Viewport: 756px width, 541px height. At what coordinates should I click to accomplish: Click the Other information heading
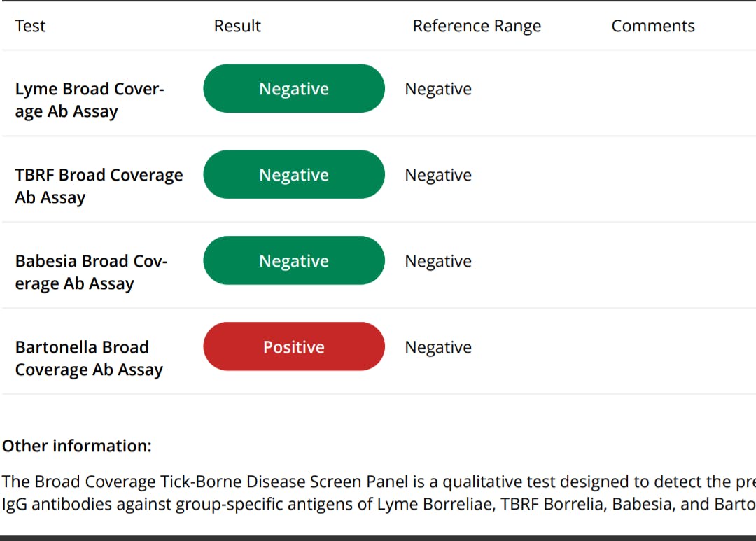pos(77,446)
